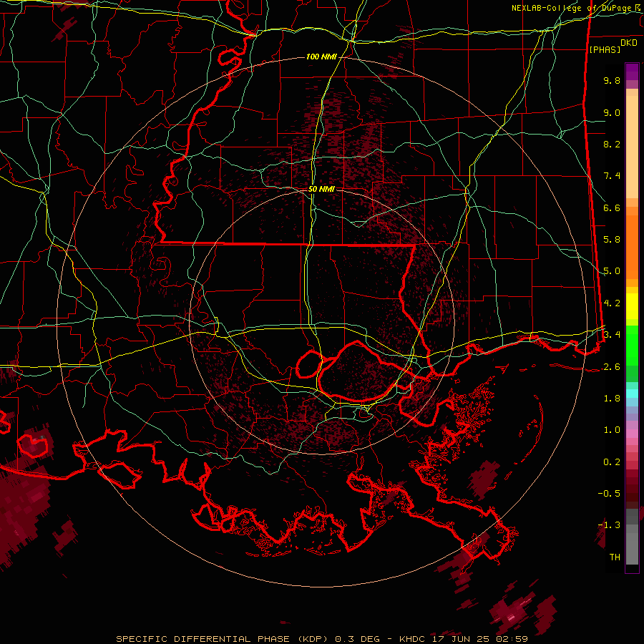The height and width of the screenshot is (644, 644).
Task: Click the [PHAS] units label
Action: tap(605, 49)
